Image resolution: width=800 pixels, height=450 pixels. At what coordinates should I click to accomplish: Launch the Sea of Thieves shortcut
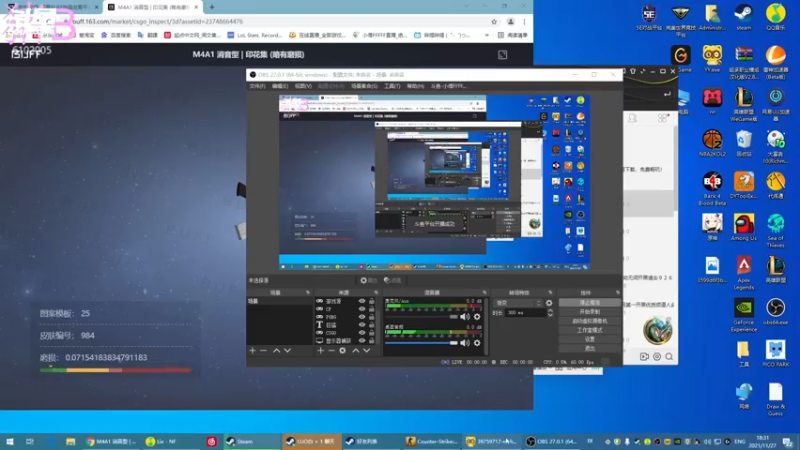click(x=776, y=231)
